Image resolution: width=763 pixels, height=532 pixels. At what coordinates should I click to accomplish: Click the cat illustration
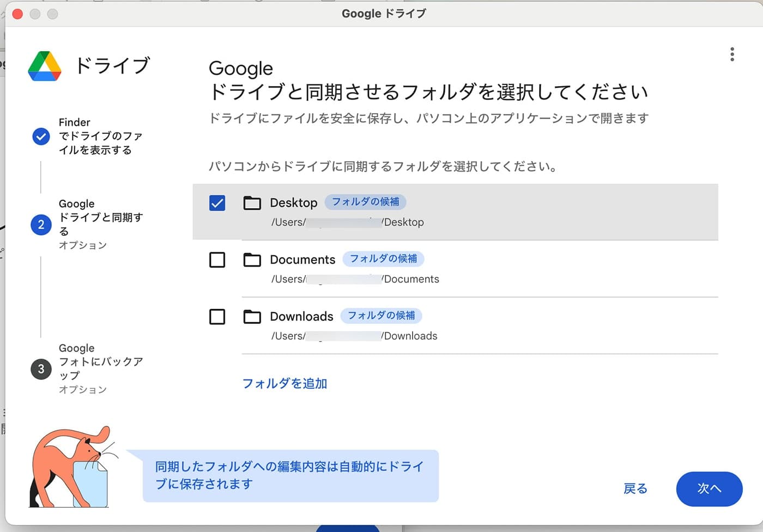coord(72,467)
